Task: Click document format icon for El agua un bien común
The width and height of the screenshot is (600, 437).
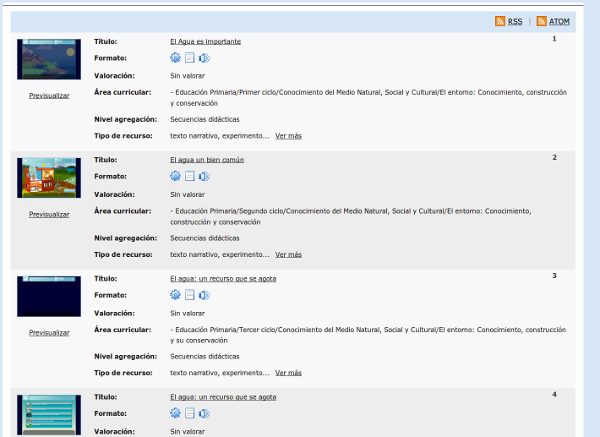Action: (x=190, y=176)
